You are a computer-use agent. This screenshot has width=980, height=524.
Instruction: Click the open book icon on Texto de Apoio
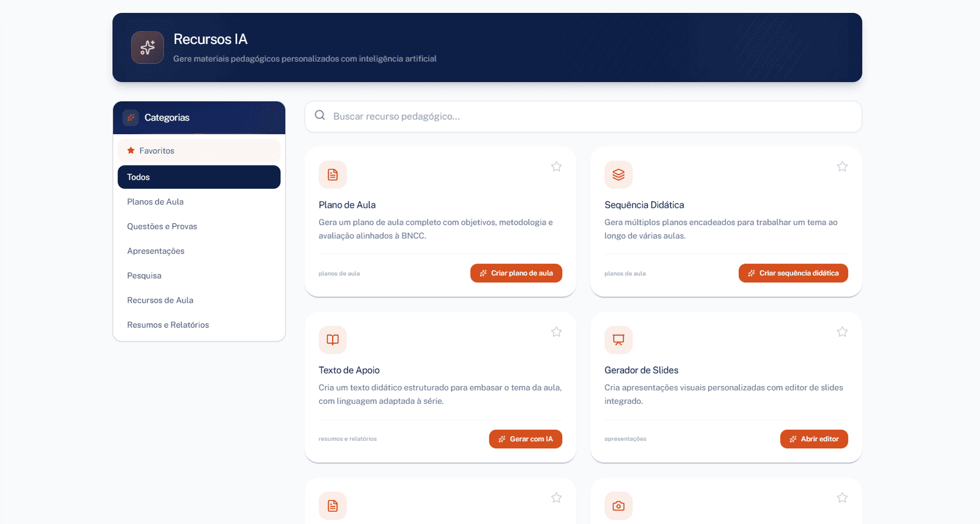[333, 340]
